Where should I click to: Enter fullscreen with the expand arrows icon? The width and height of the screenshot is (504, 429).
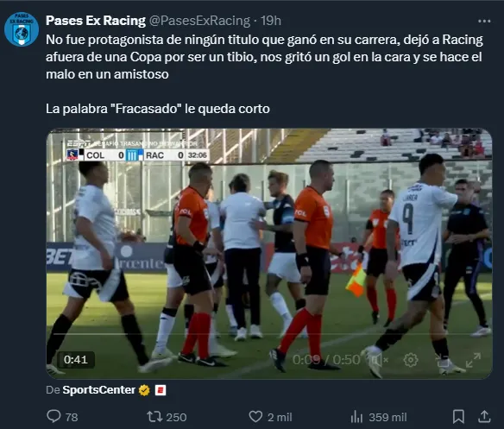pyautogui.click(x=473, y=360)
